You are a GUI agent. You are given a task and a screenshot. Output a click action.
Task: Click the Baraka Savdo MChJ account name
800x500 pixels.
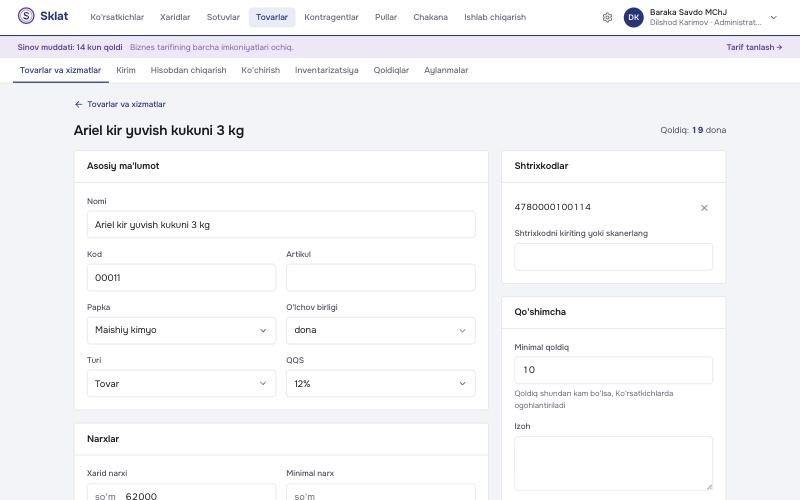point(688,12)
